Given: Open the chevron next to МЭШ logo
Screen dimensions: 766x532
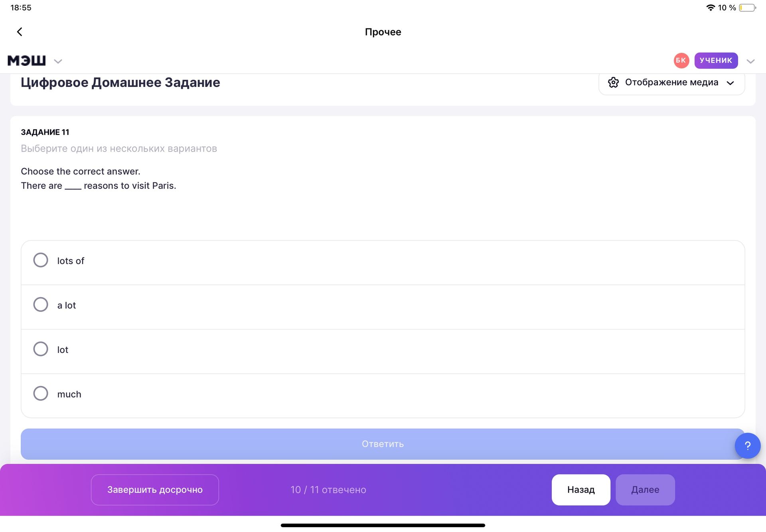Looking at the screenshot, I should click(x=58, y=61).
